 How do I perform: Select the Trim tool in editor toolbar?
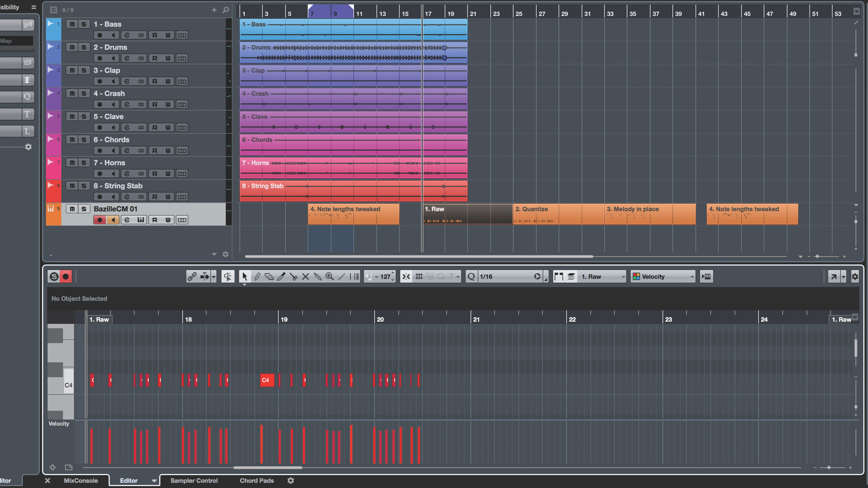pos(281,277)
